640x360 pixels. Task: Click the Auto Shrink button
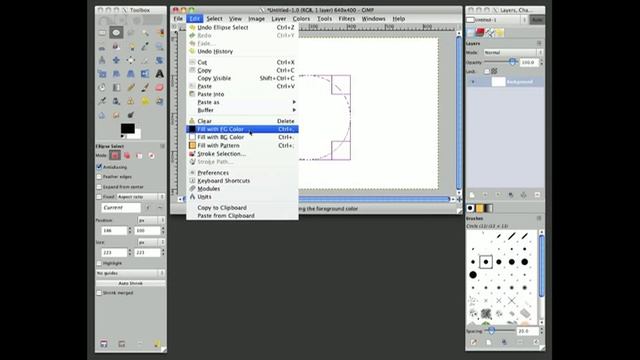pos(131,283)
